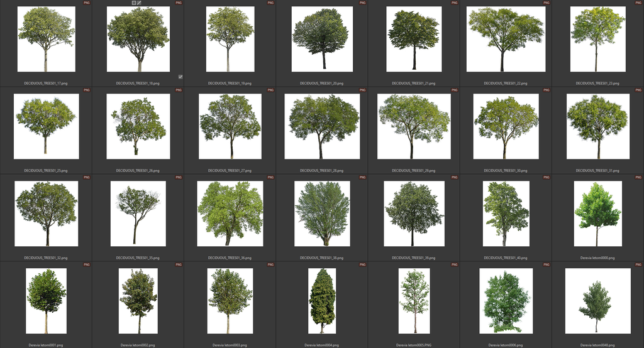
Task: Click the DECIDUOUS_TREES01_40.png file name
Action: pyautogui.click(x=506, y=258)
